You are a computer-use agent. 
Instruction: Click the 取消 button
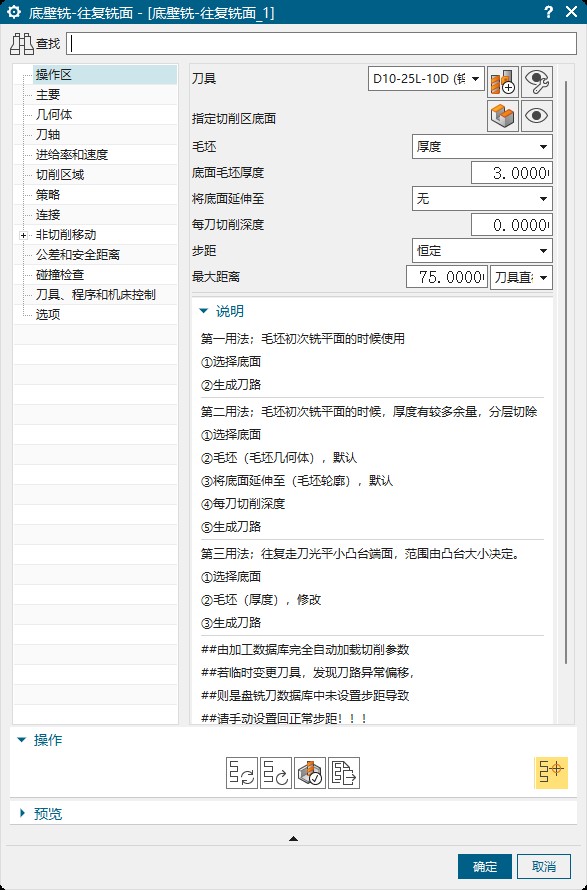[x=544, y=867]
